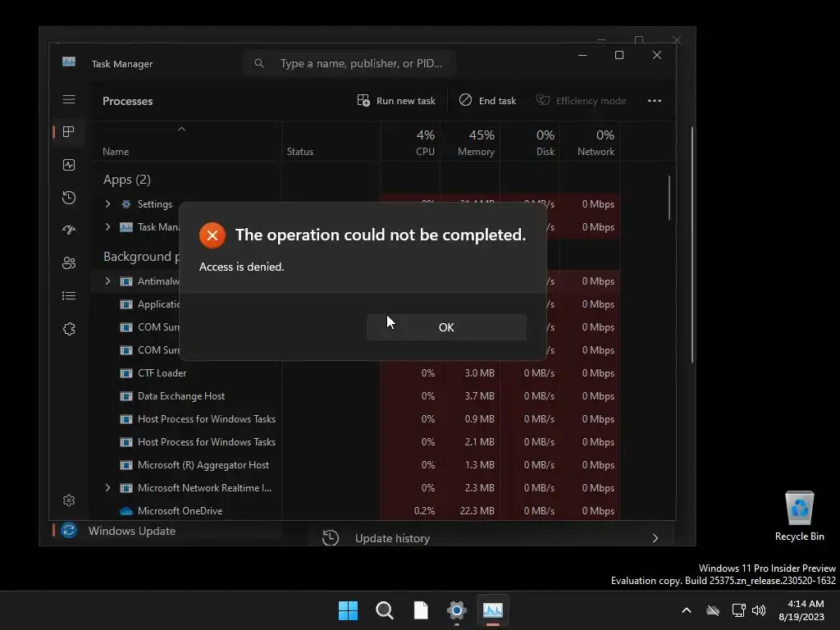Screen dimensions: 840x630
Task: Click the Efficiency mode button
Action: [582, 101]
